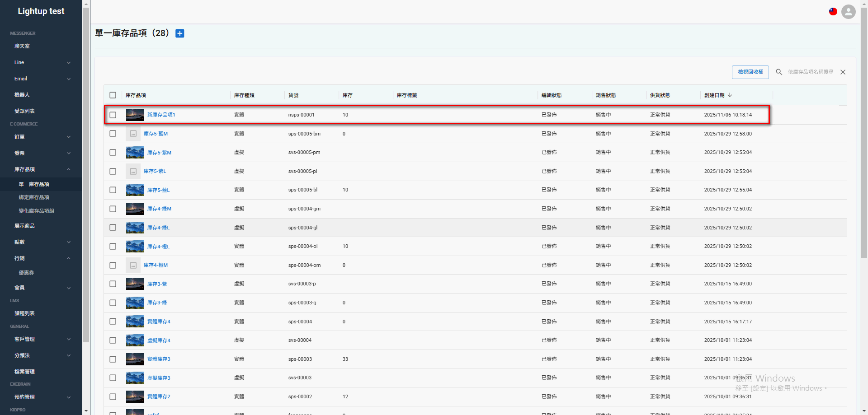Click the sort arrow beside 創建日期
Image resolution: width=868 pixels, height=415 pixels.
coord(730,95)
